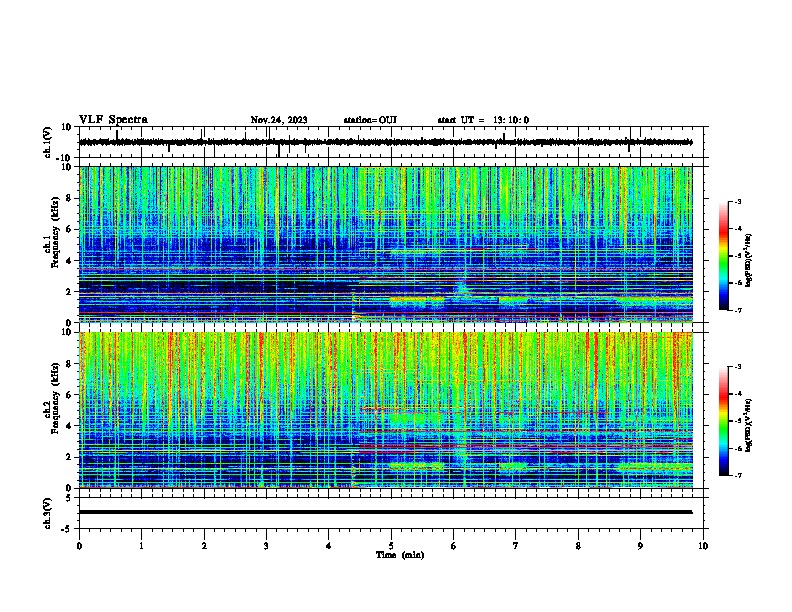Click the date 'Nov.24, 2023' label
Image resolution: width=792 pixels, height=612 pixels.
point(279,120)
